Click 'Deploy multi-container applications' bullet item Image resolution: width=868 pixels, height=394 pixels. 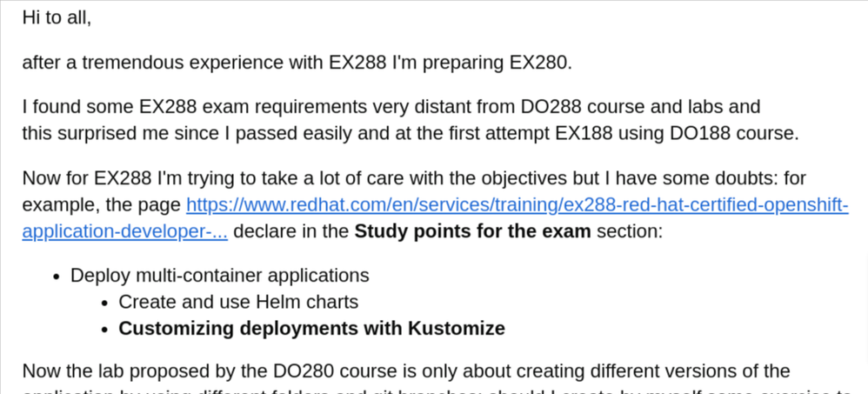click(219, 276)
